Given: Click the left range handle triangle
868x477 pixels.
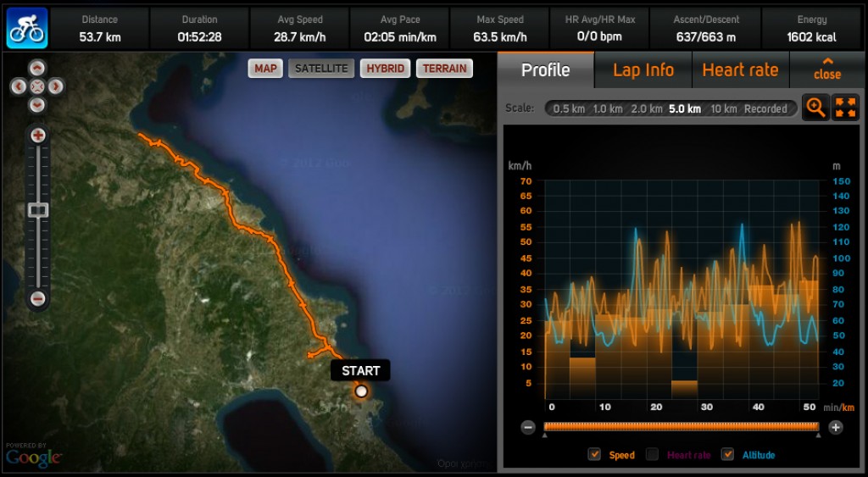Looking at the screenshot, I should [x=545, y=435].
